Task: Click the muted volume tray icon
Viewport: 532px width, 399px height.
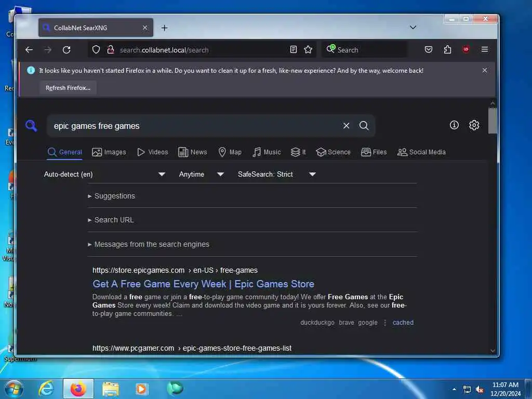Action: tap(480, 390)
